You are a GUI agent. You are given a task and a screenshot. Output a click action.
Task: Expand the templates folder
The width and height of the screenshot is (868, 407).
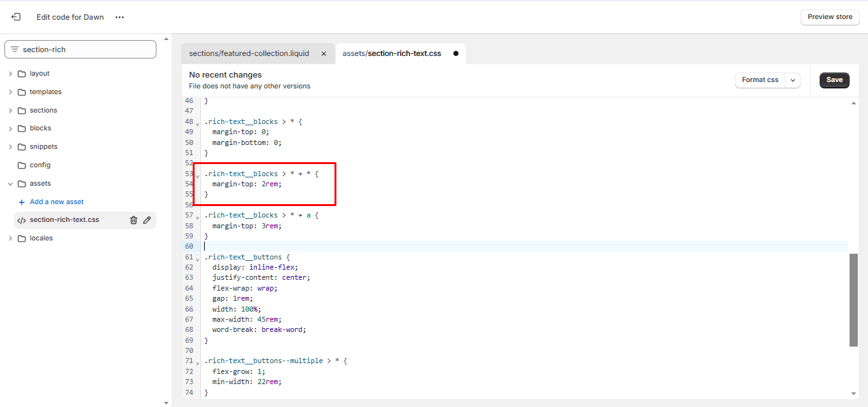click(10, 92)
